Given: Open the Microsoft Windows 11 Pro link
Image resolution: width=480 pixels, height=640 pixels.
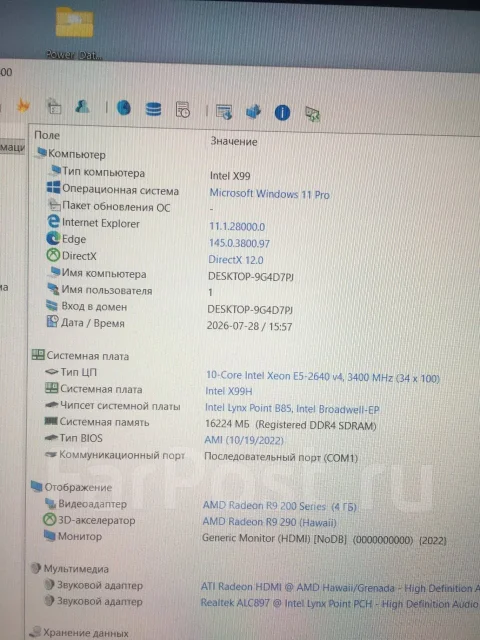Looking at the screenshot, I should (269, 194).
